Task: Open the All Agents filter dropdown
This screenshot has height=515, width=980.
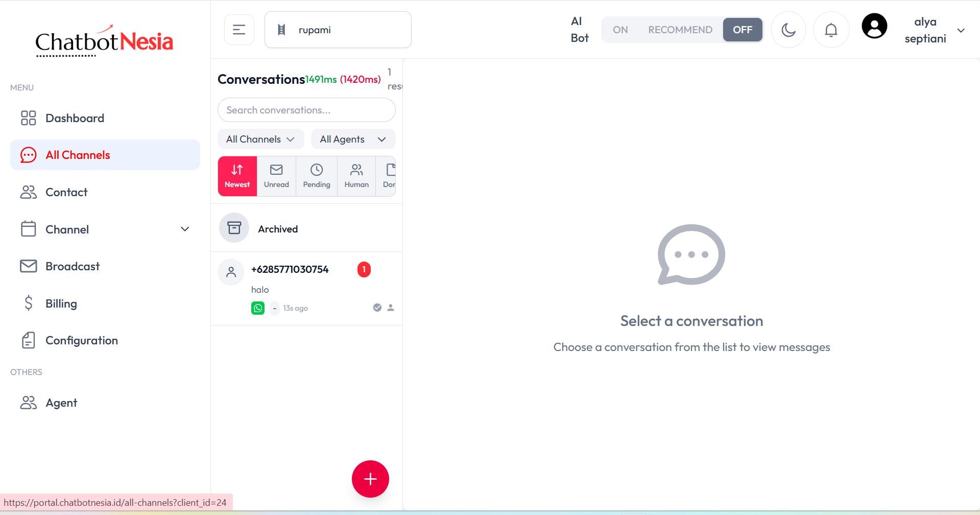Action: click(353, 139)
